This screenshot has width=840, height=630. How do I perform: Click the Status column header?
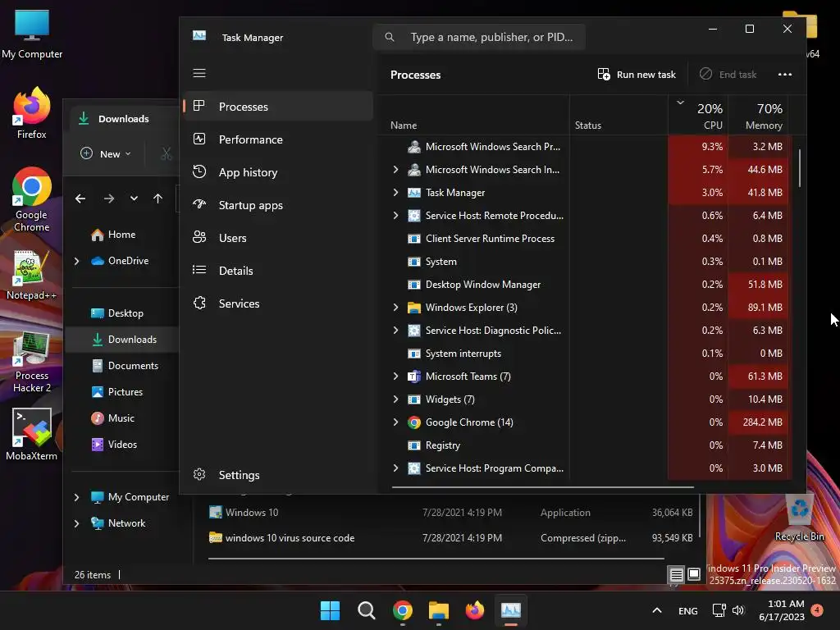[619, 115]
